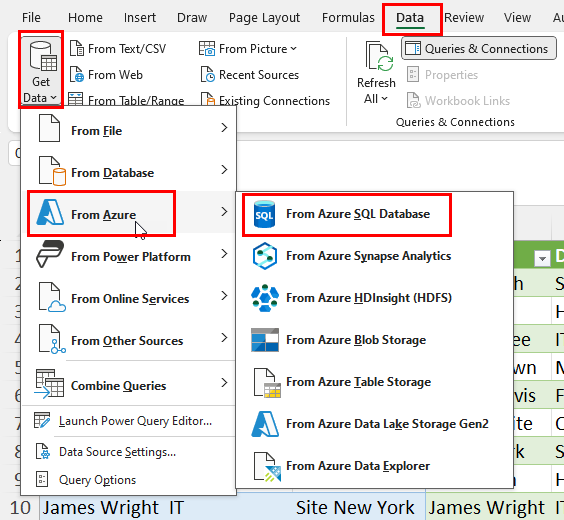Screen dimensions: 564x520
Task: Click the Azure SQL Database icon
Action: point(264,214)
